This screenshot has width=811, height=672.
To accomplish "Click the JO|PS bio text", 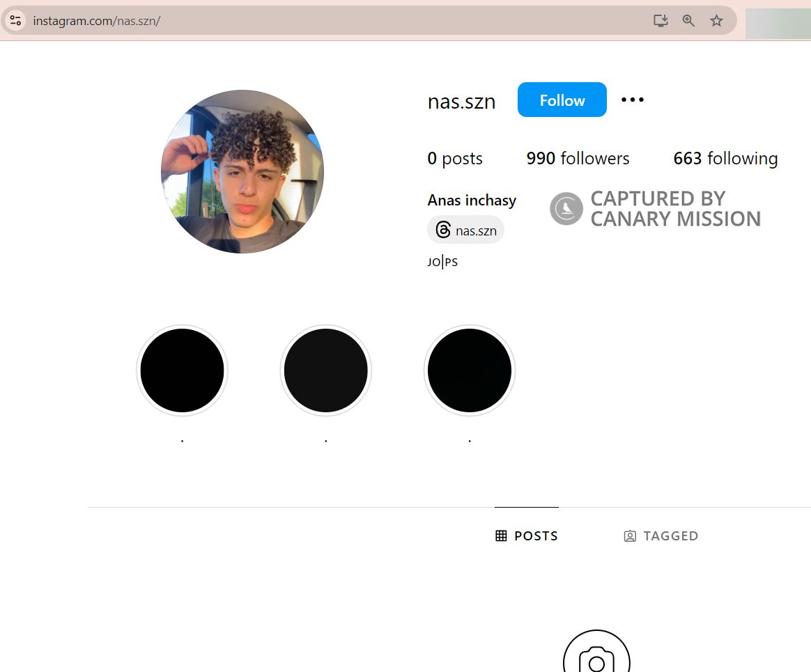I will [x=442, y=262].
